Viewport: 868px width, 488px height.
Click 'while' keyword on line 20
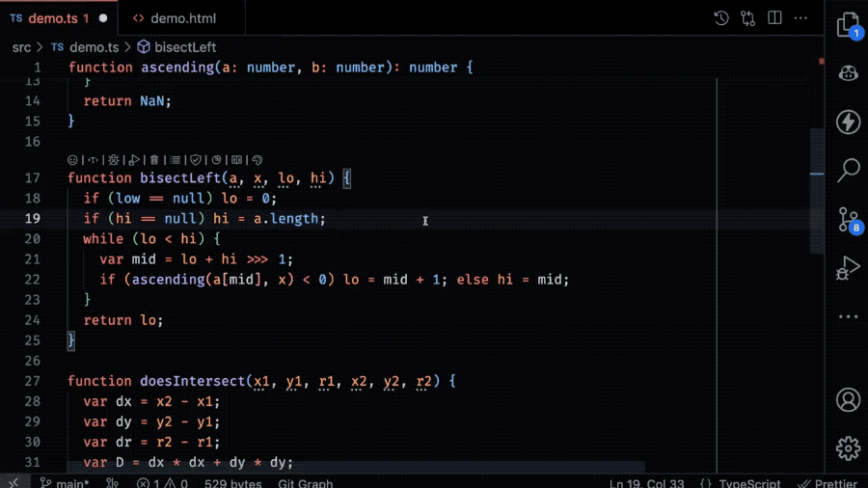[103, 239]
